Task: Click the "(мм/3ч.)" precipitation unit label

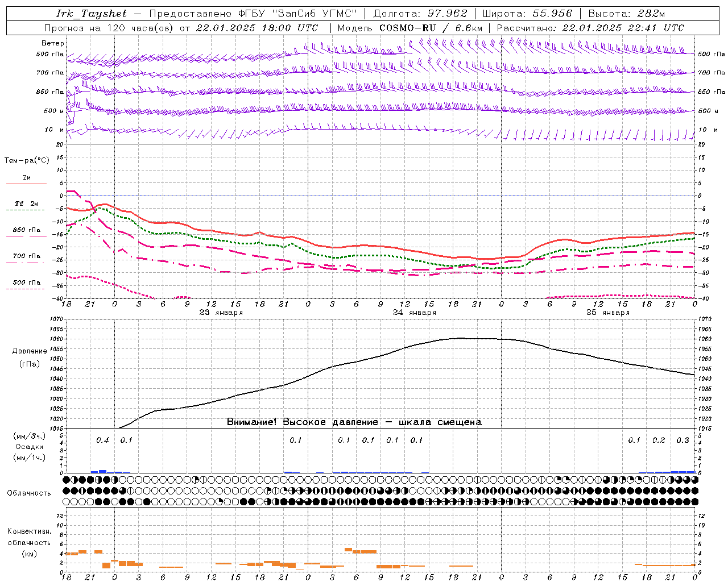Action: [30, 436]
